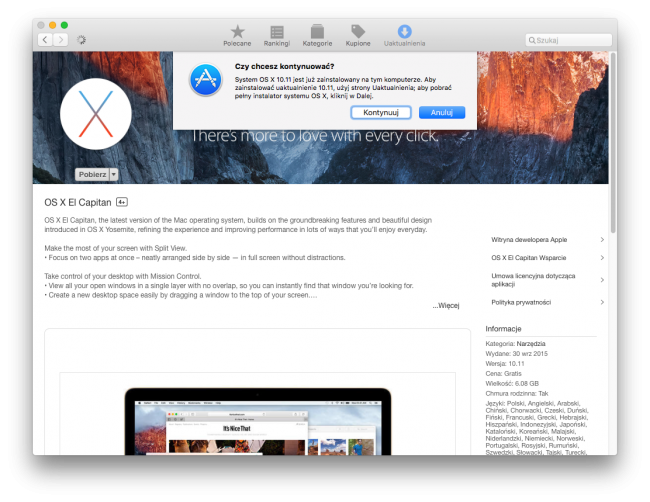This screenshot has width=650, height=502.
Task: Open Polityka prywatności link
Action: [x=521, y=302]
